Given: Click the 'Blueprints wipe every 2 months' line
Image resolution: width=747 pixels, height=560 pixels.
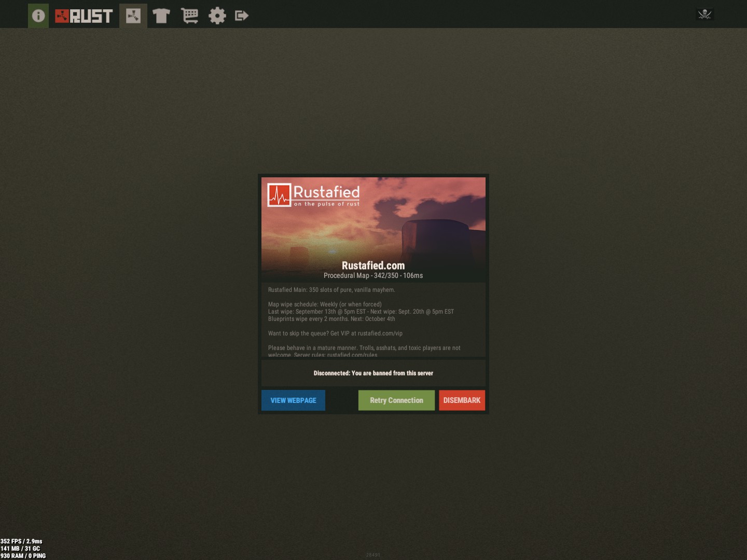Looking at the screenshot, I should coord(331,319).
